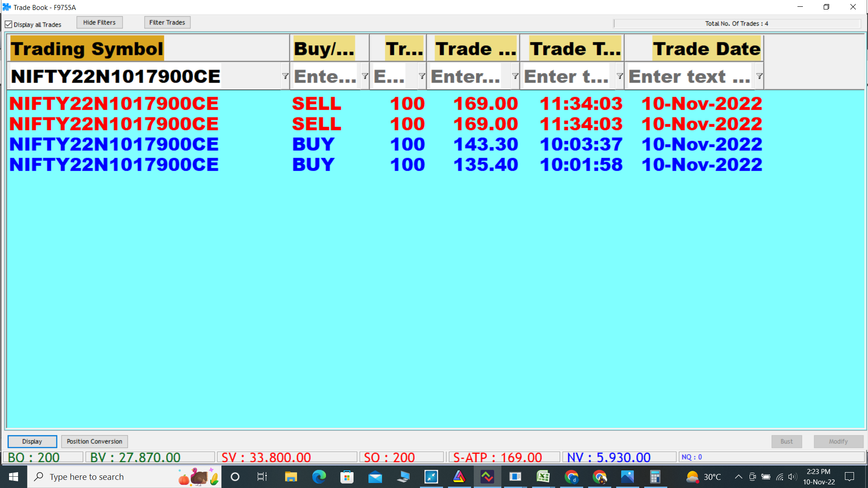Sort by Trading Symbol column header
The image size is (868, 488).
pos(148,48)
